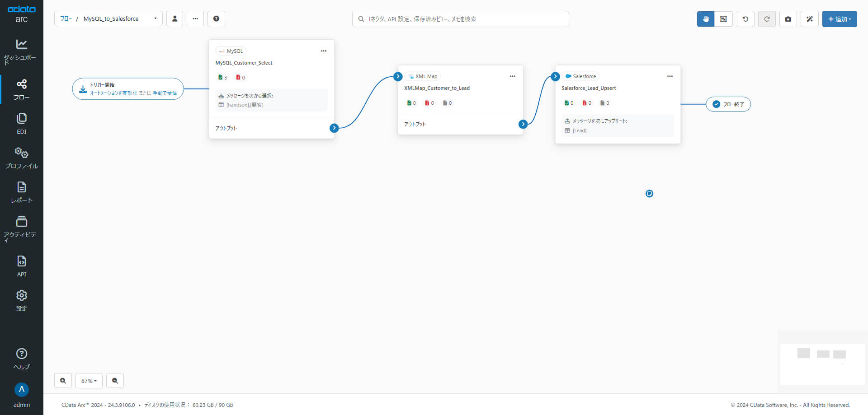This screenshot has height=415, width=868.
Task: Open Help (ヘルプ) in the sidebar
Action: (x=21, y=359)
